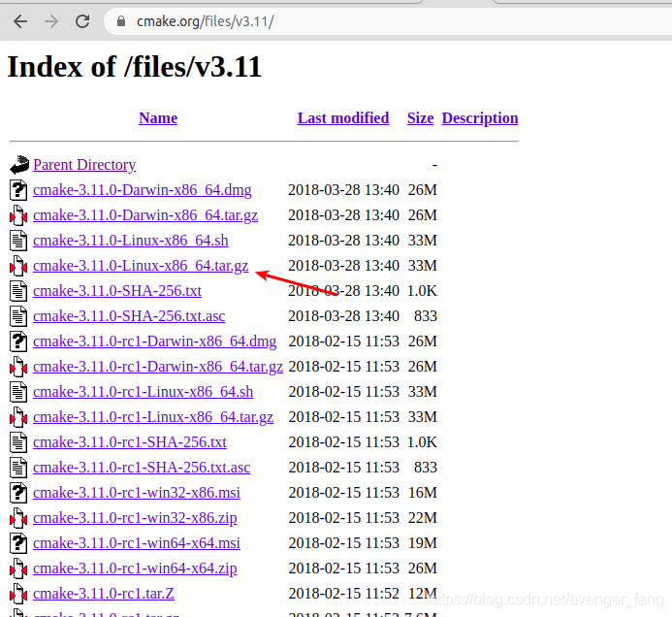The height and width of the screenshot is (617, 672).
Task: Sort listing by Name column
Action: click(x=158, y=118)
